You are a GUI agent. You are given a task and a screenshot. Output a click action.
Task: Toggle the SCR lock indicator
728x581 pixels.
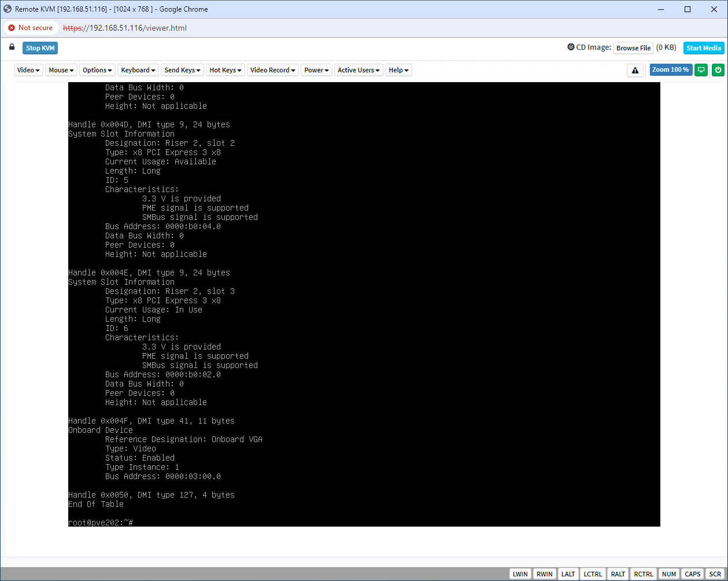pyautogui.click(x=715, y=574)
